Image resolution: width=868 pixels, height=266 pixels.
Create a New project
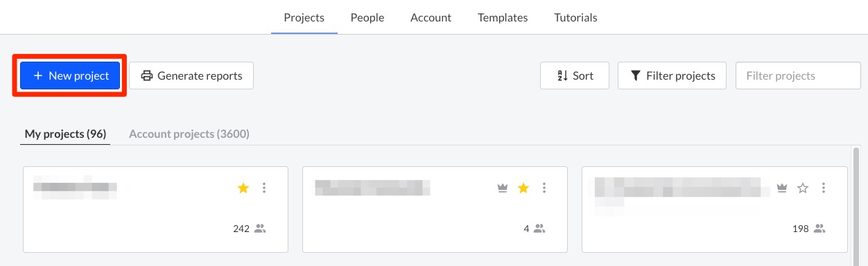[x=70, y=76]
